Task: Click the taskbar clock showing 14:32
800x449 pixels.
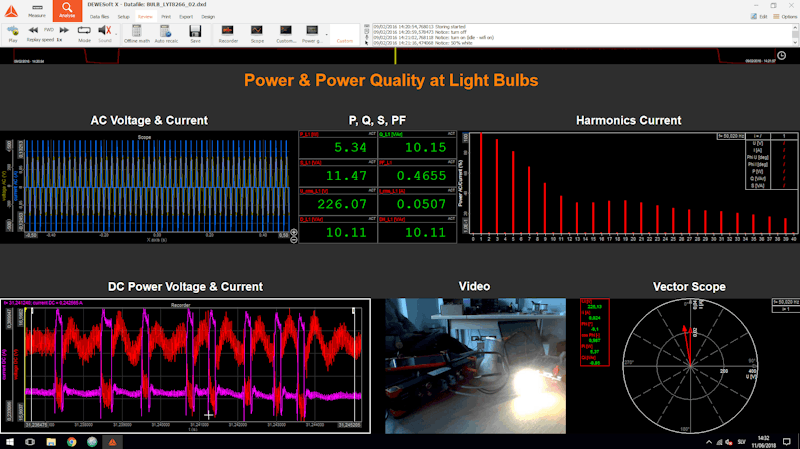Action: coord(763,442)
